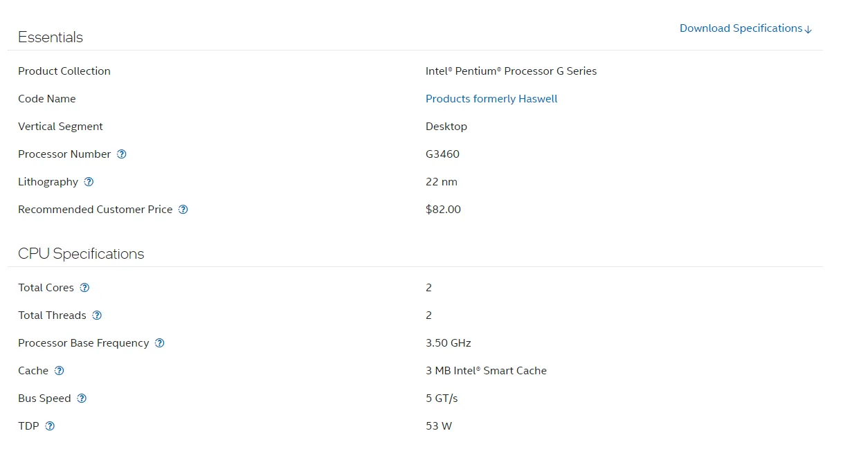The height and width of the screenshot is (458, 868).
Task: Click the TDP question mark icon
Action: [50, 426]
